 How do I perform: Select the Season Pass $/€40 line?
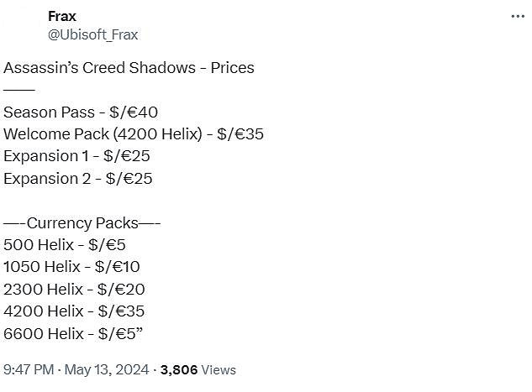click(81, 112)
